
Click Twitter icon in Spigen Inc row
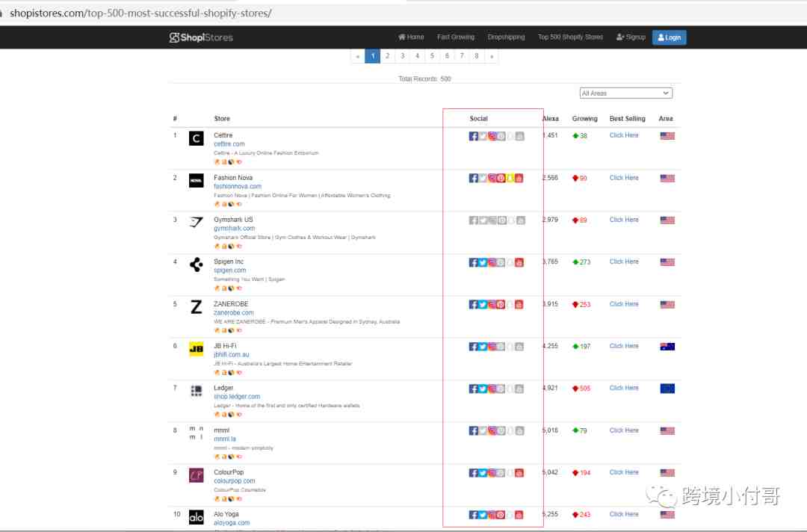pyautogui.click(x=483, y=262)
